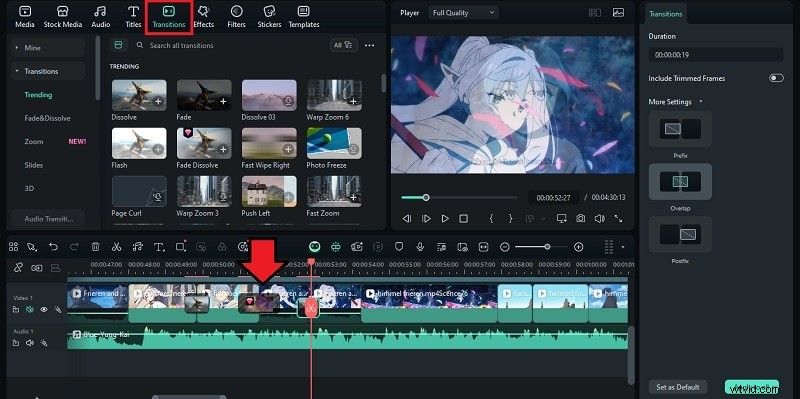Select the Warp Zoom 6 transition

click(x=334, y=95)
